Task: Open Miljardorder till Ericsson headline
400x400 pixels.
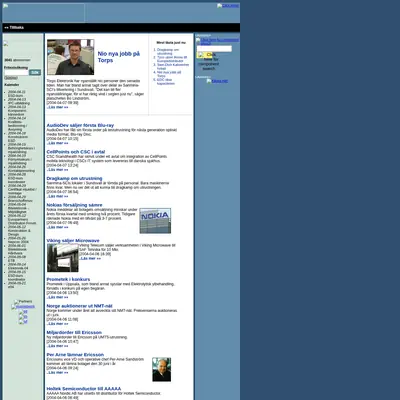Action: point(74,333)
